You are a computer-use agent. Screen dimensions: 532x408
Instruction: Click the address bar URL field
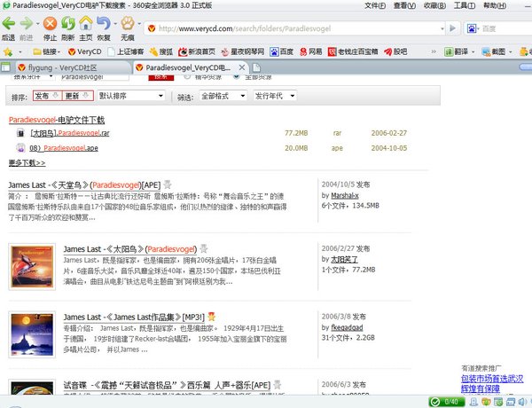point(295,28)
